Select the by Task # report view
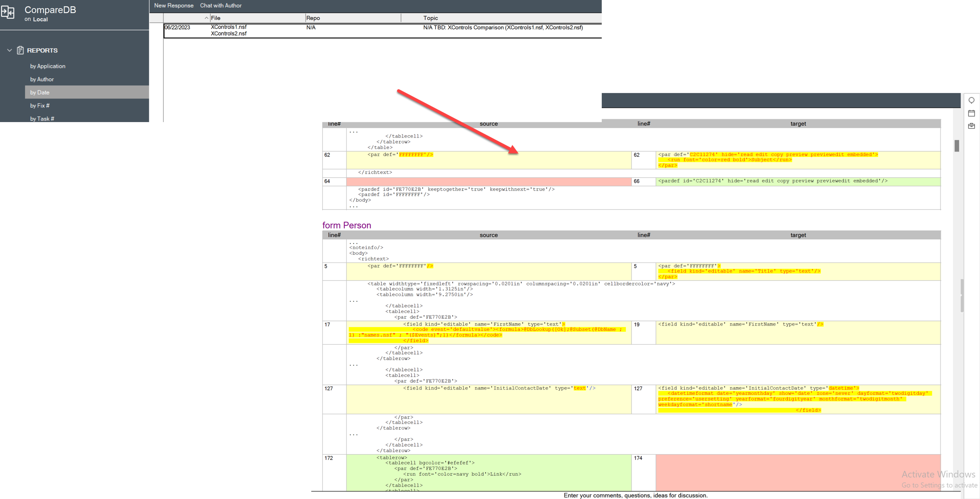 tap(42, 118)
